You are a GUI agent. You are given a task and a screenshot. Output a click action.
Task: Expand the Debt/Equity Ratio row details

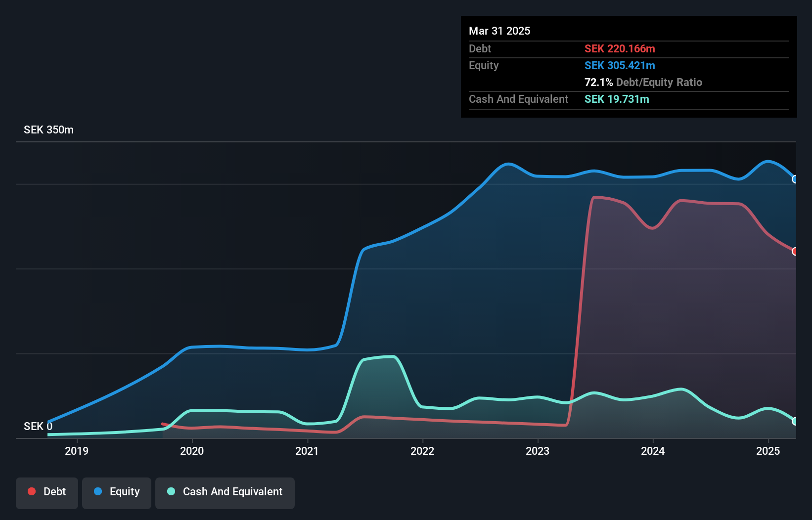(643, 82)
